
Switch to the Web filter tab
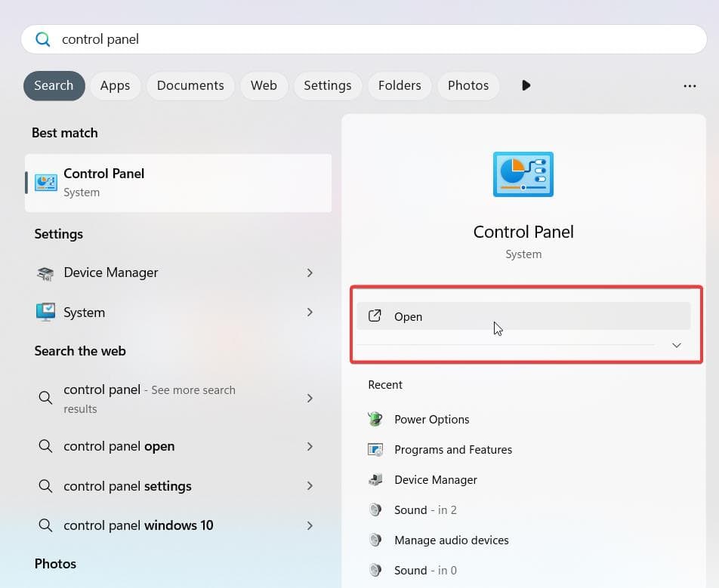(264, 86)
